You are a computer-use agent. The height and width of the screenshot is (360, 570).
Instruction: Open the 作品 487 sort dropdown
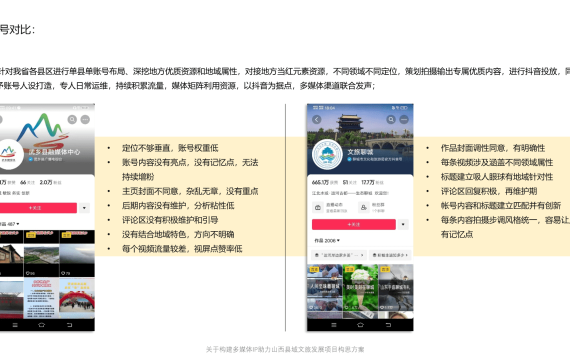tap(9, 224)
